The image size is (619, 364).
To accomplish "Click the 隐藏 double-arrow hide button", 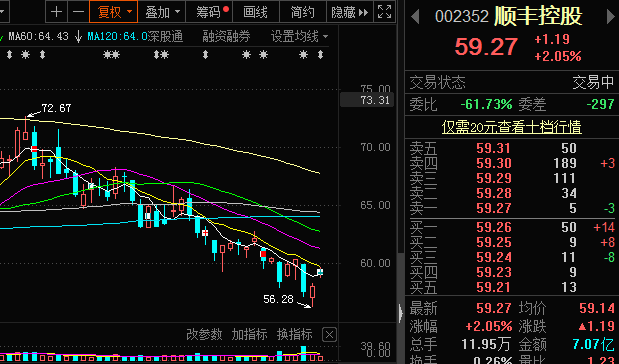I will 350,12.
